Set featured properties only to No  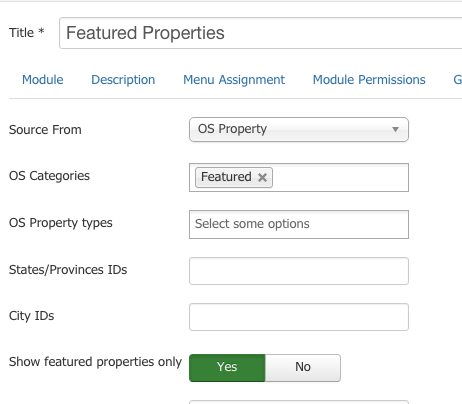[303, 368]
